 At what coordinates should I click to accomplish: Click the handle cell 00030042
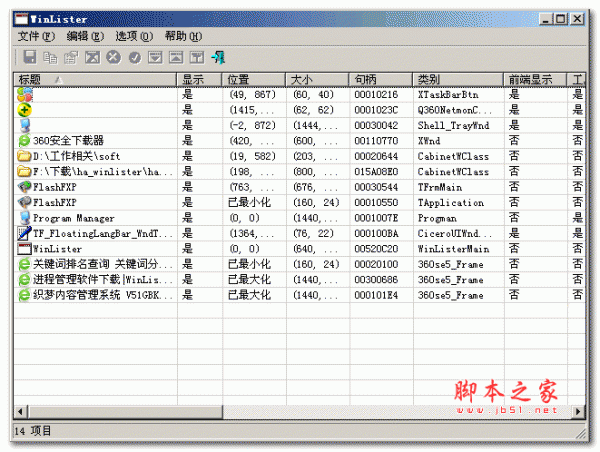tap(376, 126)
